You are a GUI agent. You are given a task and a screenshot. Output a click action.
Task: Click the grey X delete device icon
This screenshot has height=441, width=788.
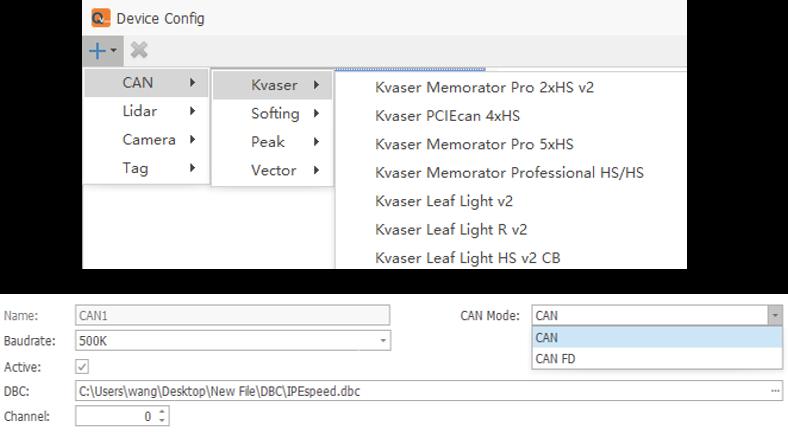click(x=139, y=50)
